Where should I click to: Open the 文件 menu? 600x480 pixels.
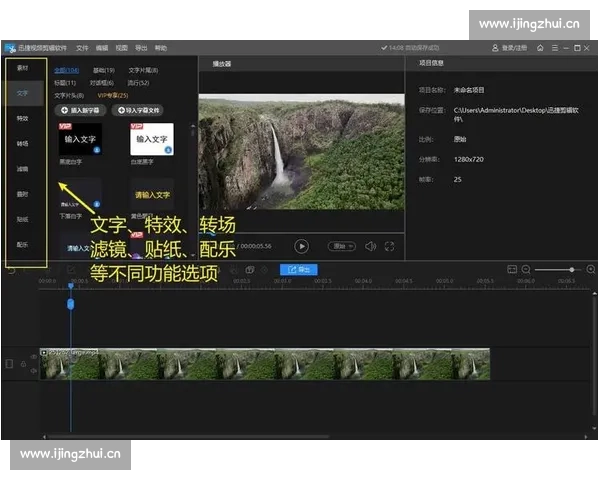(82, 47)
